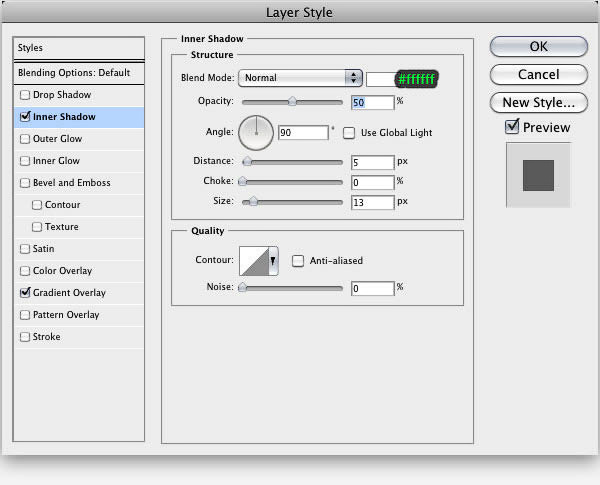
Task: Click the Distance slider handle
Action: click(247, 161)
